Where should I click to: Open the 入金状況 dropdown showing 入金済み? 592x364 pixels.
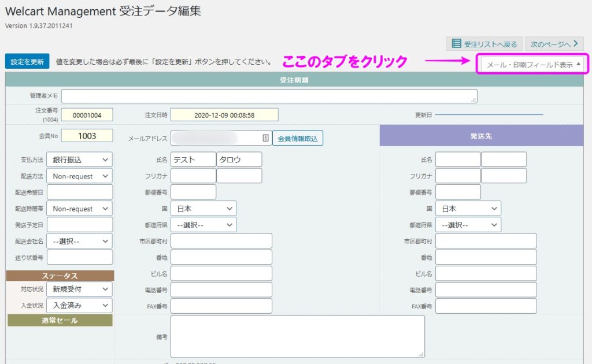80,305
